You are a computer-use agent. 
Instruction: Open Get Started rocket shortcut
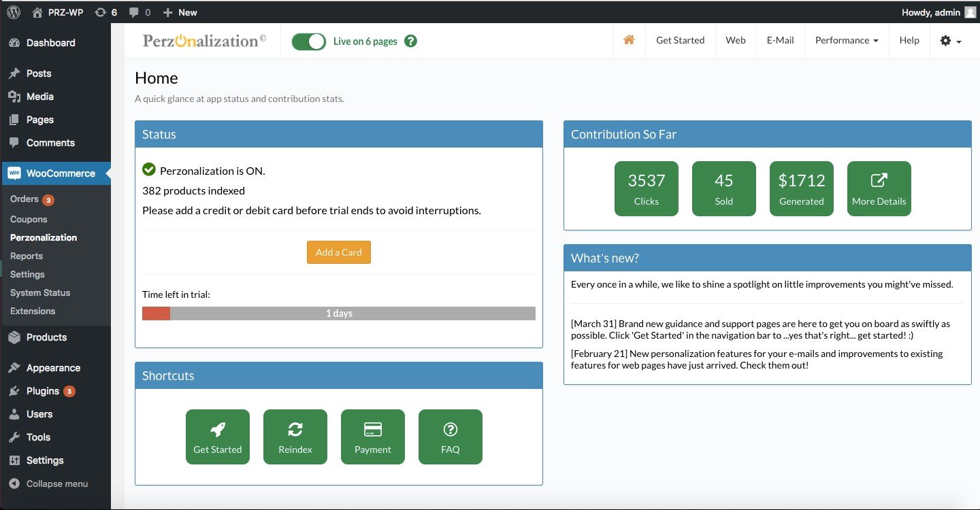pos(218,437)
